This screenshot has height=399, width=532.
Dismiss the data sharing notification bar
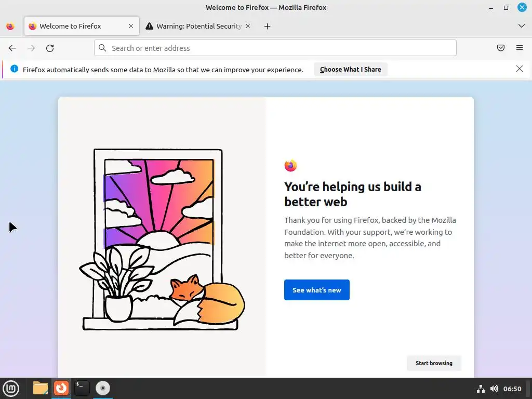(520, 69)
